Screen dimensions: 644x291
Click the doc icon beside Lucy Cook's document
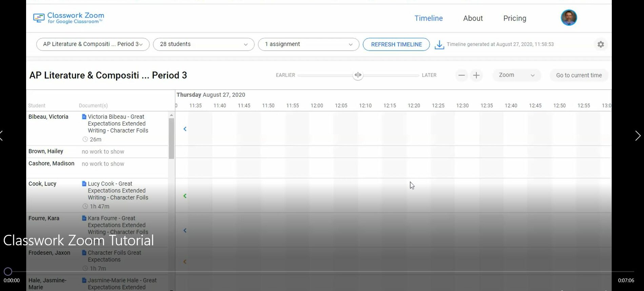(x=84, y=184)
